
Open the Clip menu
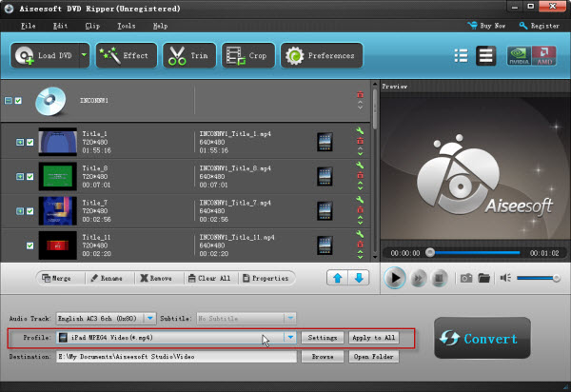[x=92, y=26]
